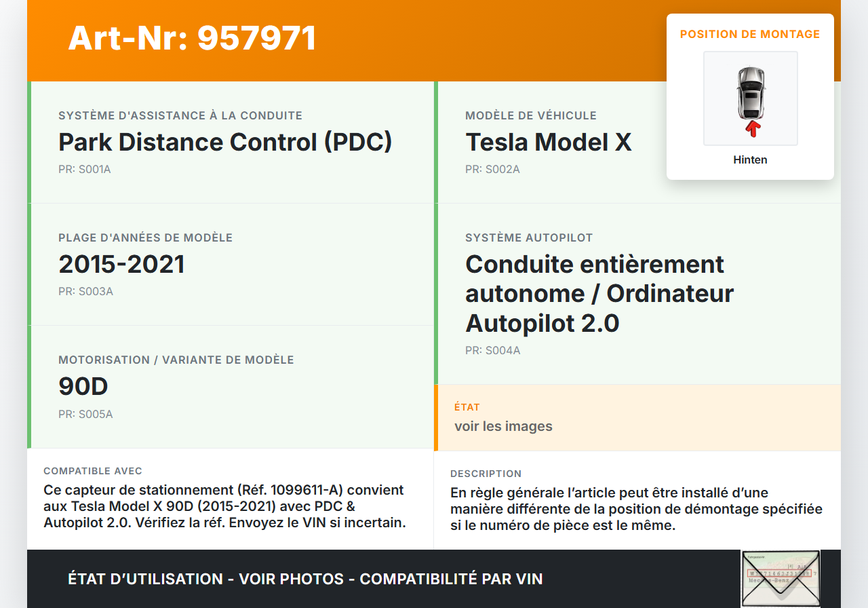Click the Description paragraph text
The height and width of the screenshot is (608, 868).
[636, 509]
